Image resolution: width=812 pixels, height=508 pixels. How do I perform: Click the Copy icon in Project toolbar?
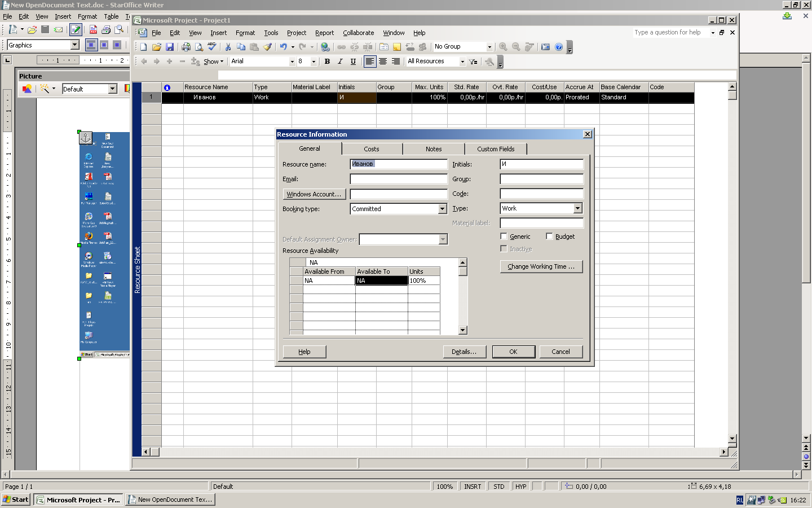241,47
